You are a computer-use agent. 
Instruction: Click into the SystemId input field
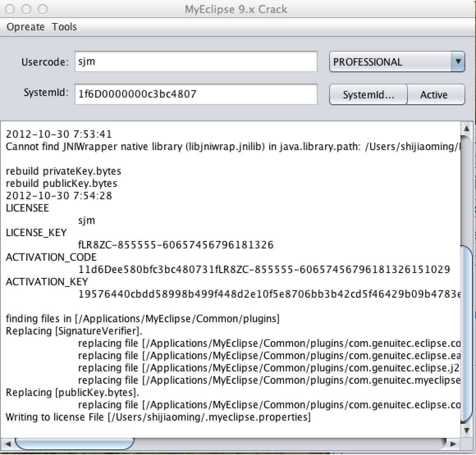tap(196, 94)
